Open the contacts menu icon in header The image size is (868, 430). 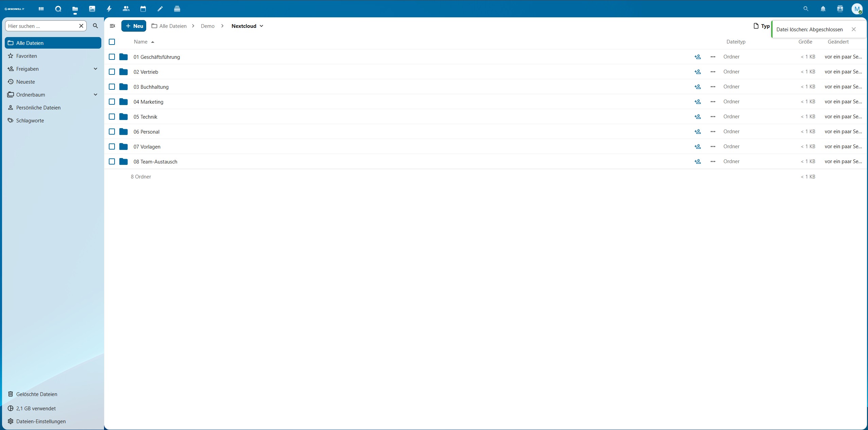(x=840, y=9)
